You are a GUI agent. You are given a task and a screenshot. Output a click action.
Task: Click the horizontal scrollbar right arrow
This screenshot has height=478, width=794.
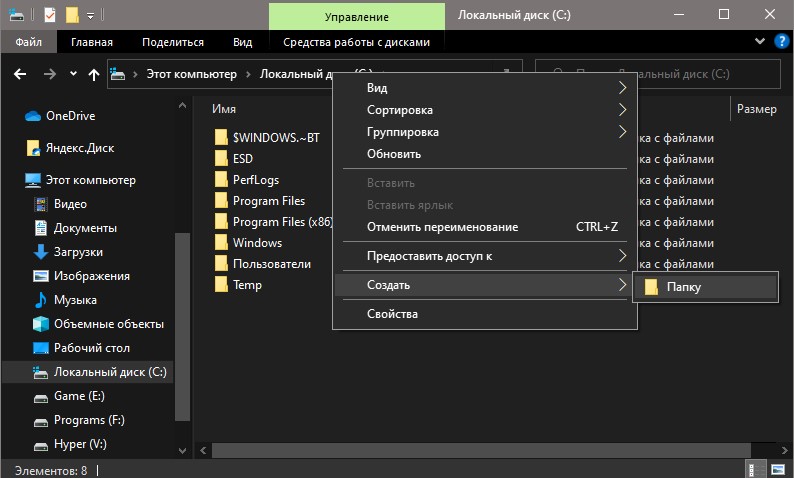pyautogui.click(x=784, y=450)
